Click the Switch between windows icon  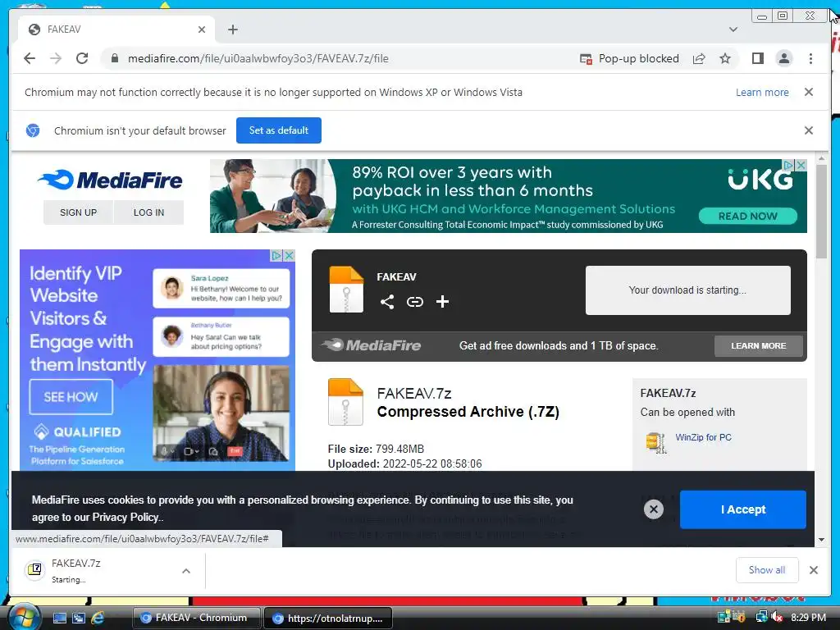pos(79,618)
